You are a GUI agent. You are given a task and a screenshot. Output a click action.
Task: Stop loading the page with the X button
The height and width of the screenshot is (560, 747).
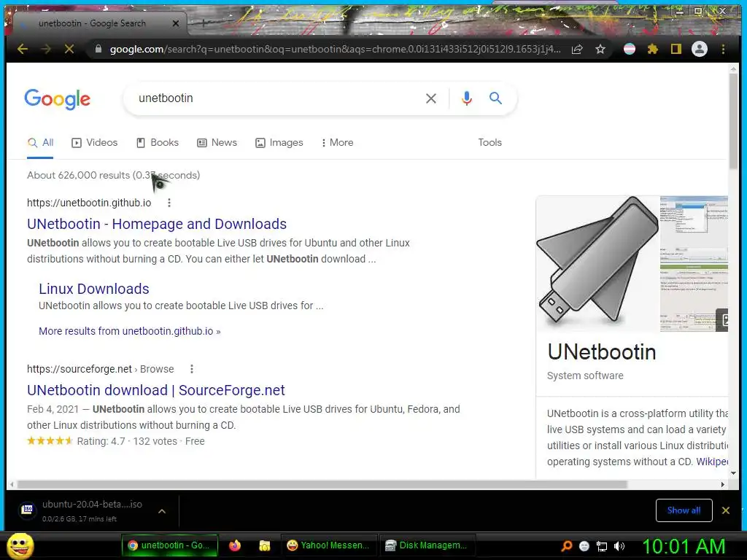[69, 49]
